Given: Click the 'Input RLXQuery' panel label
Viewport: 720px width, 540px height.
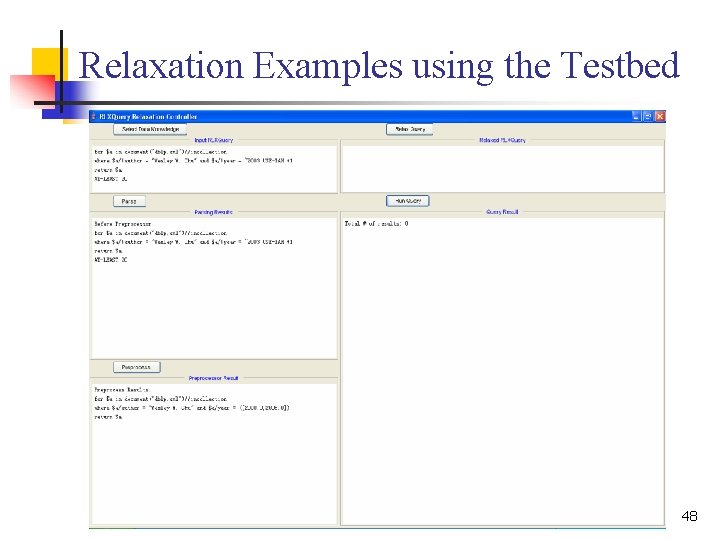Looking at the screenshot, I should (x=214, y=140).
